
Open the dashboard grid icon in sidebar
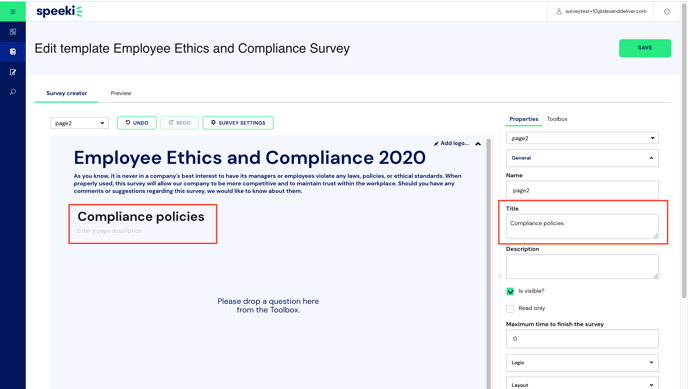pyautogui.click(x=13, y=32)
